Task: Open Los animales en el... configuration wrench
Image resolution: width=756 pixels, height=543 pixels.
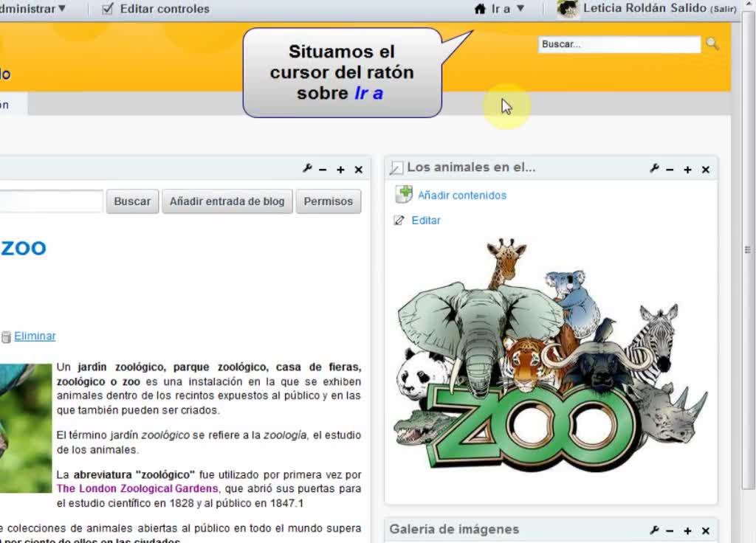Action: (x=654, y=168)
